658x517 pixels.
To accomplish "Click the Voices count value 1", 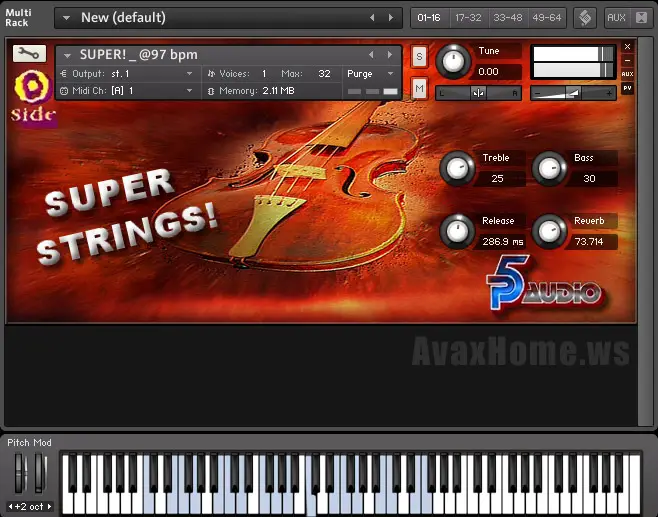I will tap(264, 74).
